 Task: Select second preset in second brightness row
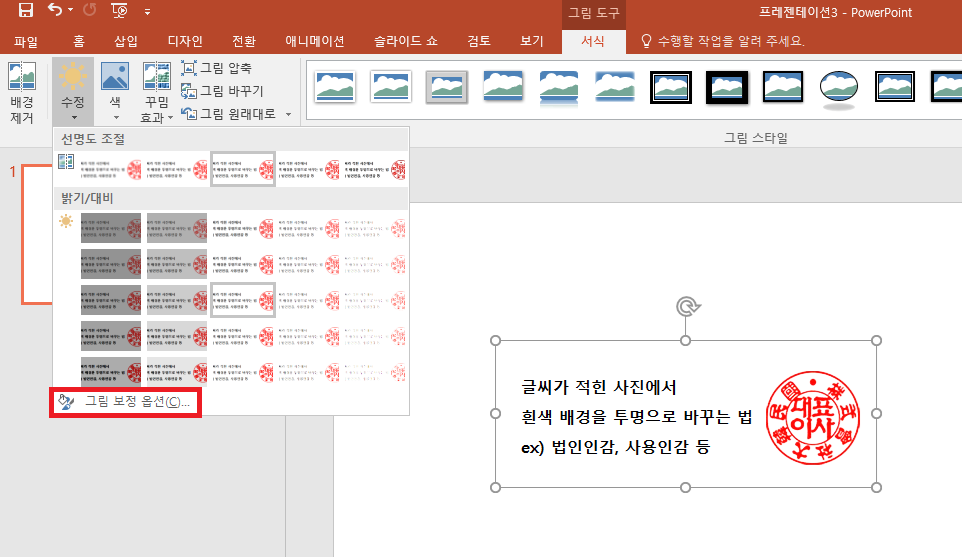(x=177, y=264)
